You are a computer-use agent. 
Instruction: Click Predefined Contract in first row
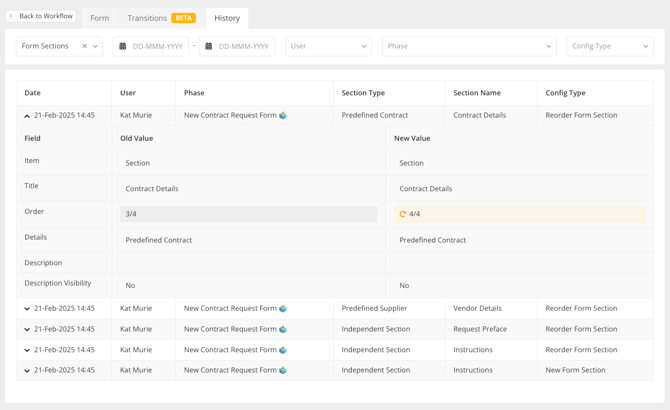pyautogui.click(x=375, y=115)
